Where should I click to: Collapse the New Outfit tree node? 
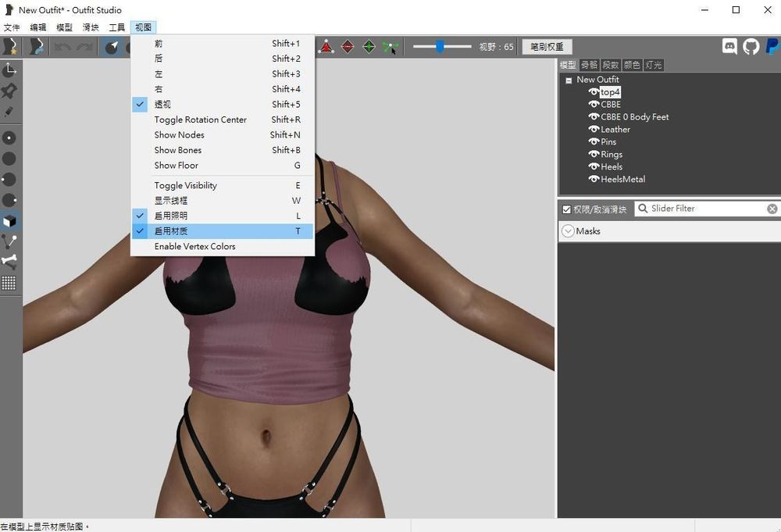pyautogui.click(x=568, y=80)
